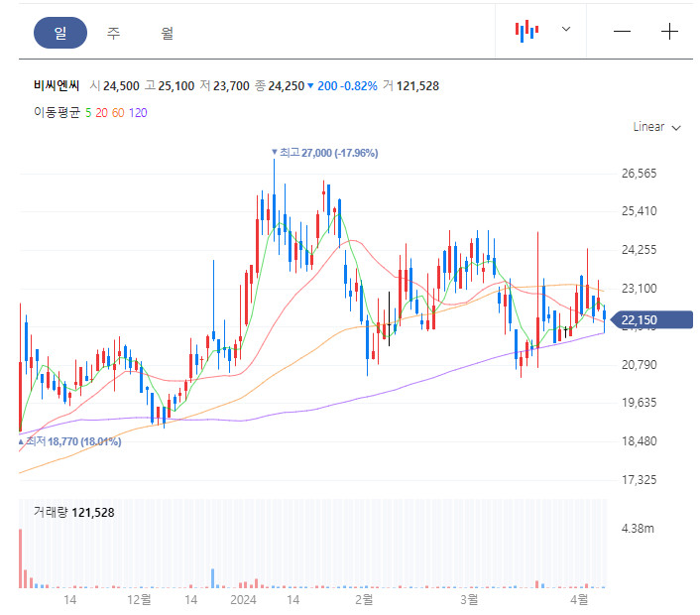The width and height of the screenshot is (700, 615).
Task: Click the opening price 24,500 value
Action: 121,86
